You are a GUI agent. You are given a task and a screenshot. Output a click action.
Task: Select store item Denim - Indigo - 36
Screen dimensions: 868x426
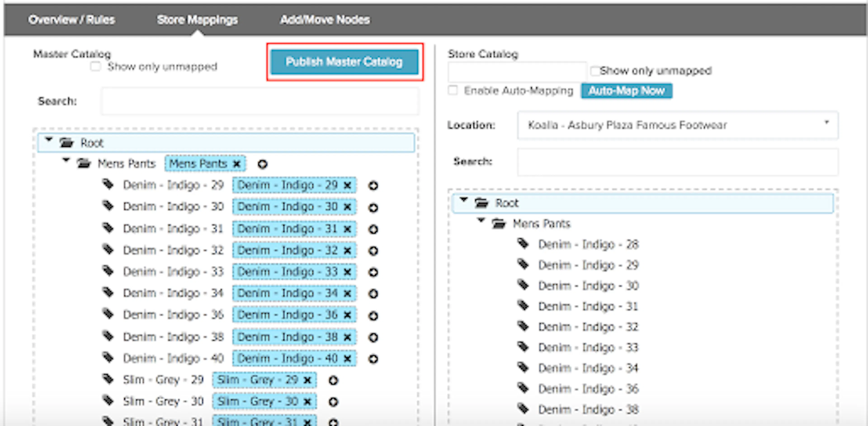click(x=588, y=389)
